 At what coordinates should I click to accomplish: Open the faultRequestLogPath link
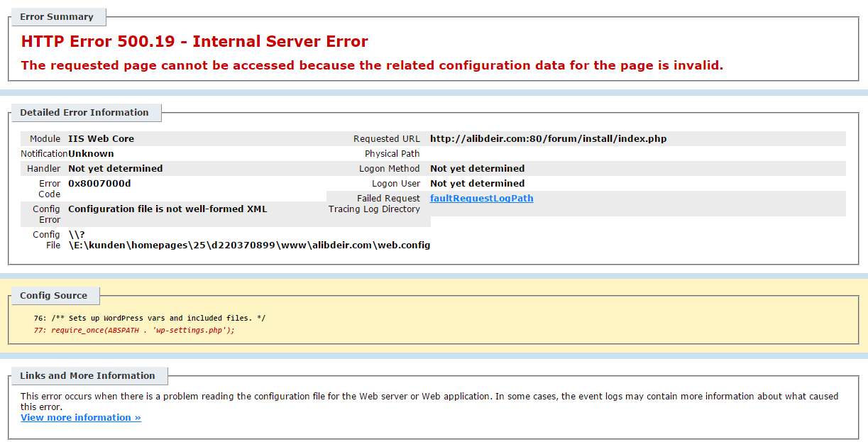481,199
